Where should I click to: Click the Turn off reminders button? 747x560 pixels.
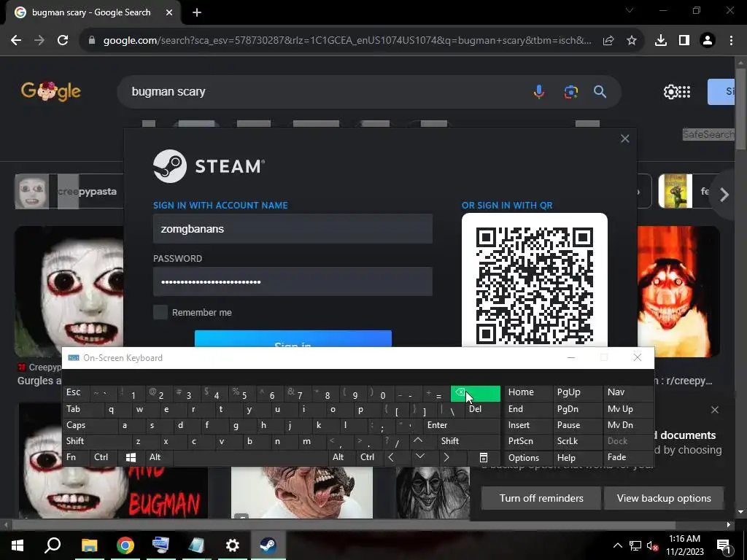[x=541, y=498]
